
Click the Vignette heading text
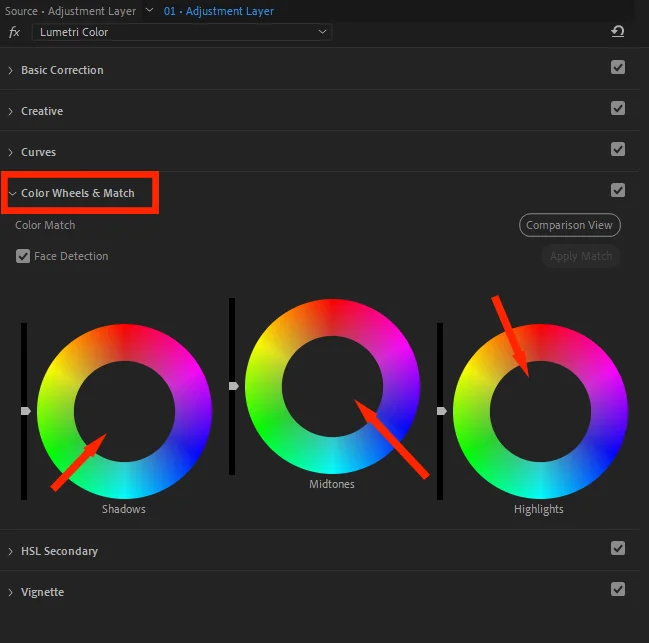click(x=42, y=593)
